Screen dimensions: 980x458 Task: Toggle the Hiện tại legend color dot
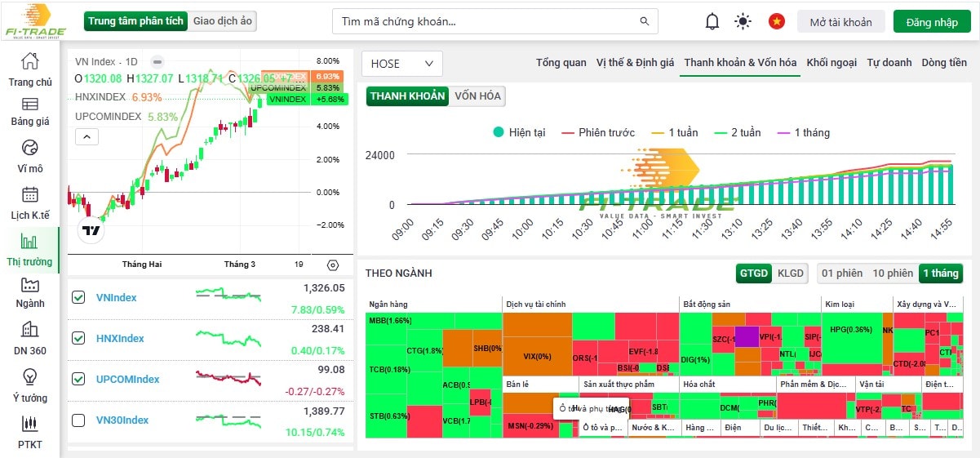(x=499, y=132)
